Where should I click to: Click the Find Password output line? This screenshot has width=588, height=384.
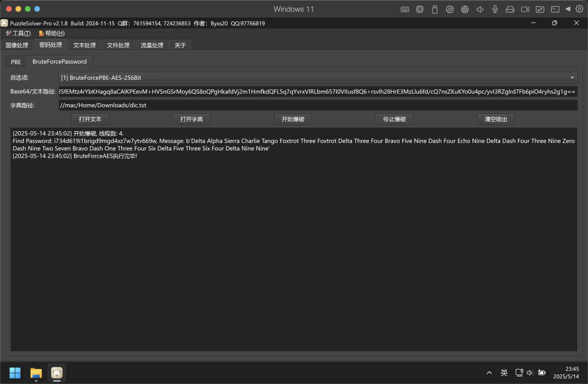point(294,145)
